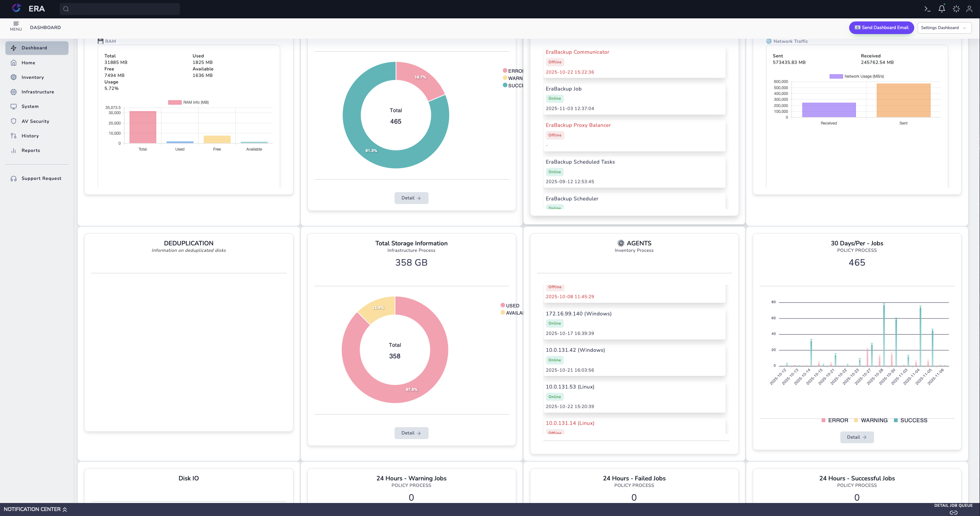Click Send Dashboard Email button
Viewport: 980px width, 516px height.
(882, 28)
